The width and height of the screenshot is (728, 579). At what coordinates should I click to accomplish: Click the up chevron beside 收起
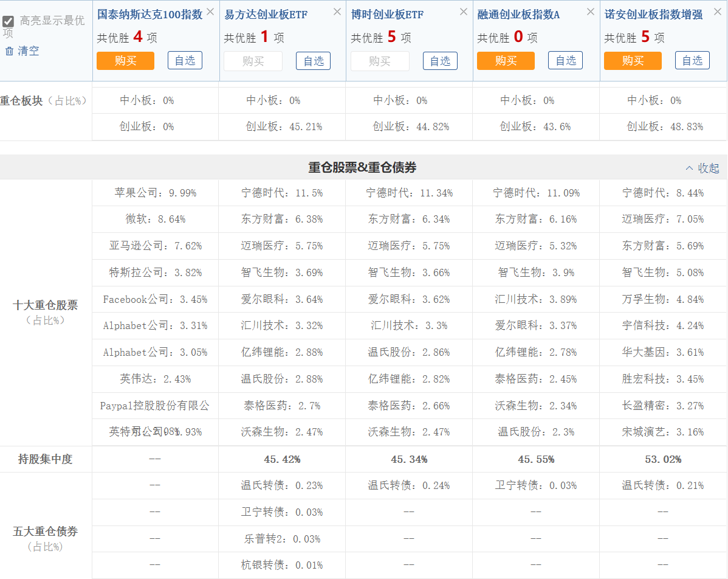[x=689, y=168]
